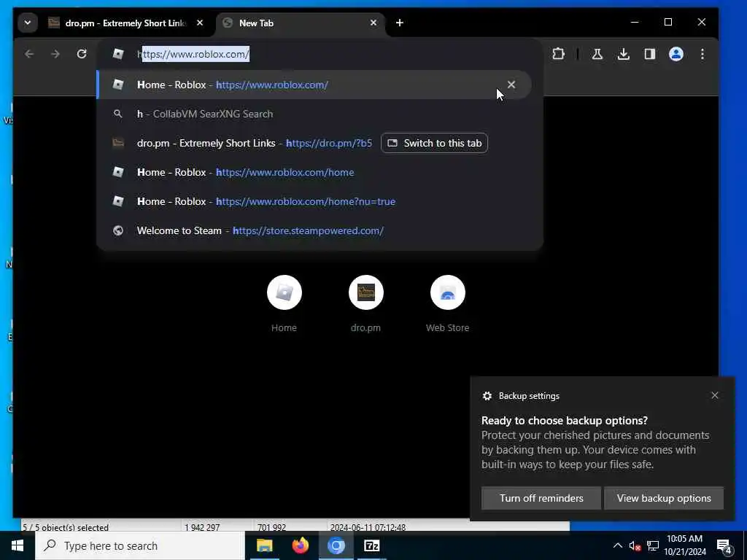
Task: Open 7-Zip from taskbar
Action: pyautogui.click(x=371, y=545)
